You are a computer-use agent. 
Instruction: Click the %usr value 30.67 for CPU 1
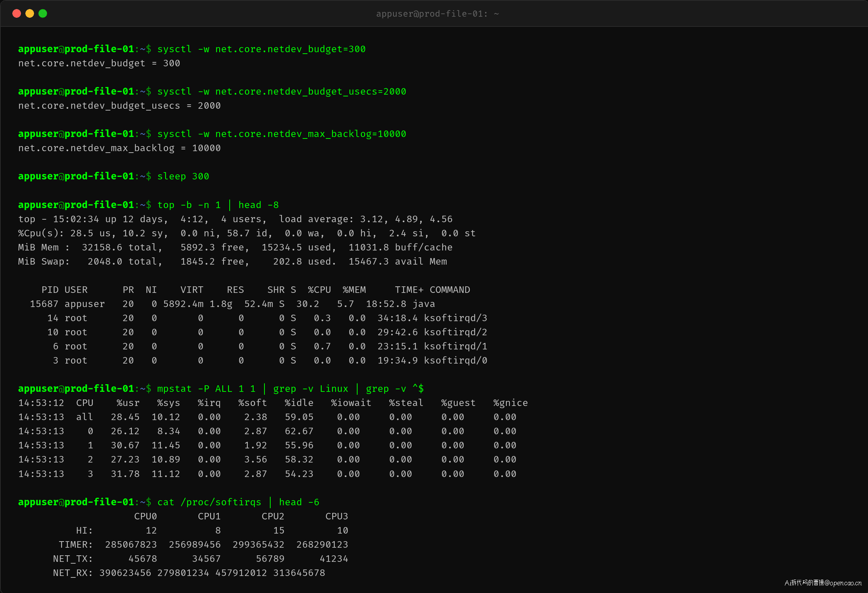(x=125, y=446)
